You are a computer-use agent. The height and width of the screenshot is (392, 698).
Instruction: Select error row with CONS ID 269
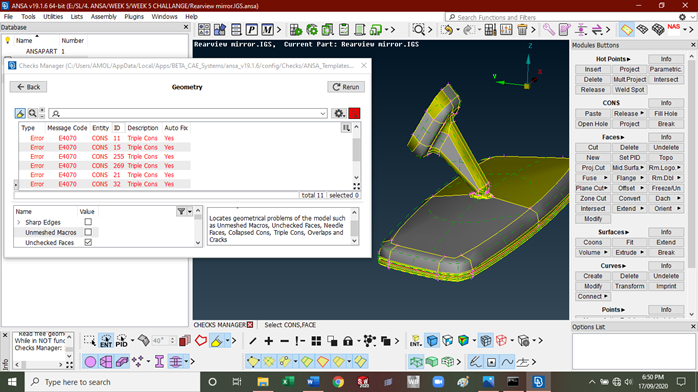point(105,166)
